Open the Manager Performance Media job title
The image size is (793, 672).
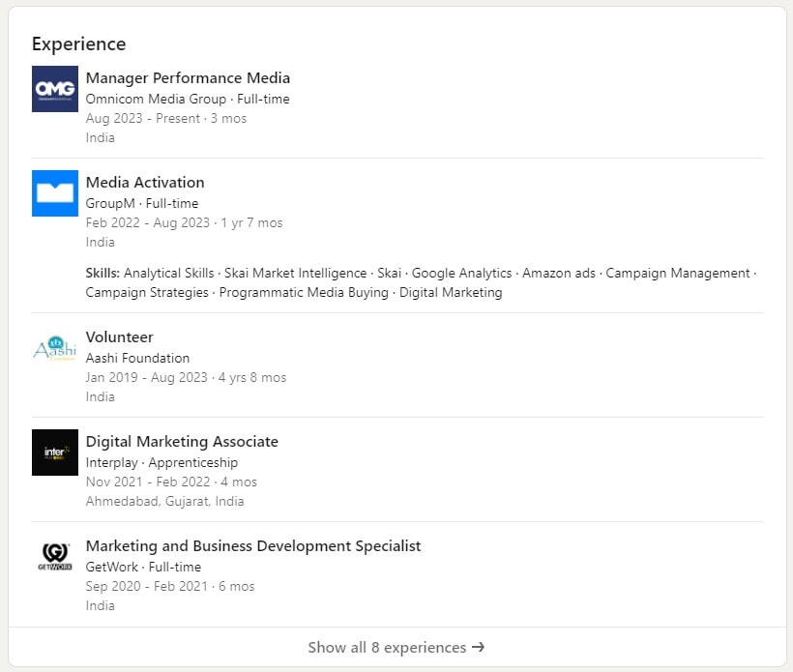pos(188,78)
